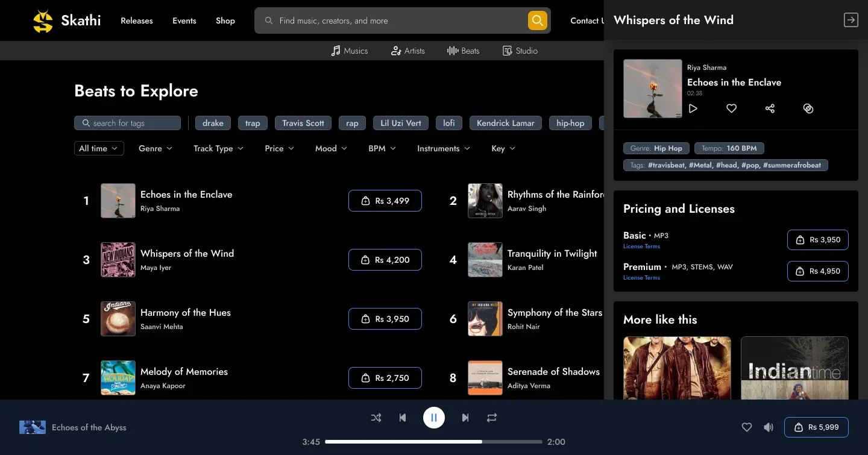Open the Events menu
The width and height of the screenshot is (868, 455).
(x=184, y=20)
